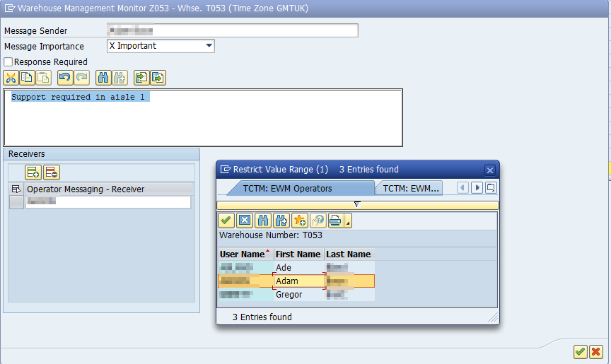Click the Undo arrow icon

click(64, 78)
